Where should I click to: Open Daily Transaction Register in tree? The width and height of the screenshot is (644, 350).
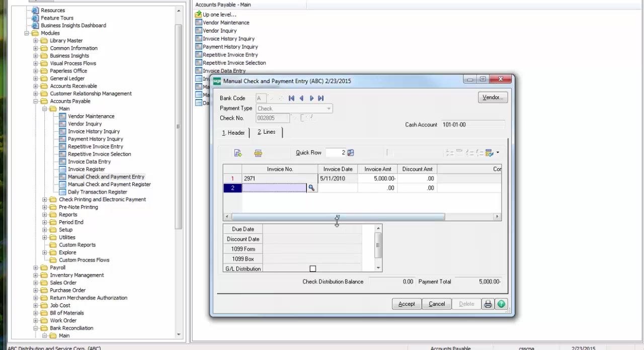97,192
